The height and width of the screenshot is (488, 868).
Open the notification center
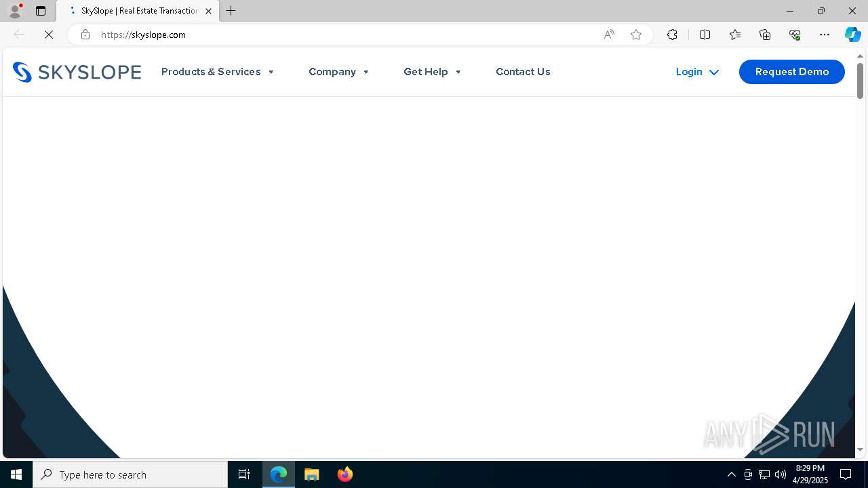(x=846, y=474)
